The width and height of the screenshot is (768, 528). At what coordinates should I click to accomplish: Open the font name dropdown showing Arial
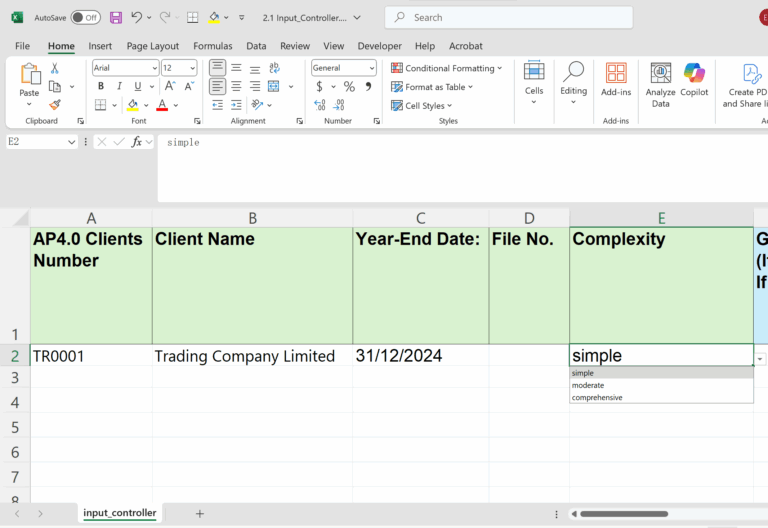[x=125, y=68]
